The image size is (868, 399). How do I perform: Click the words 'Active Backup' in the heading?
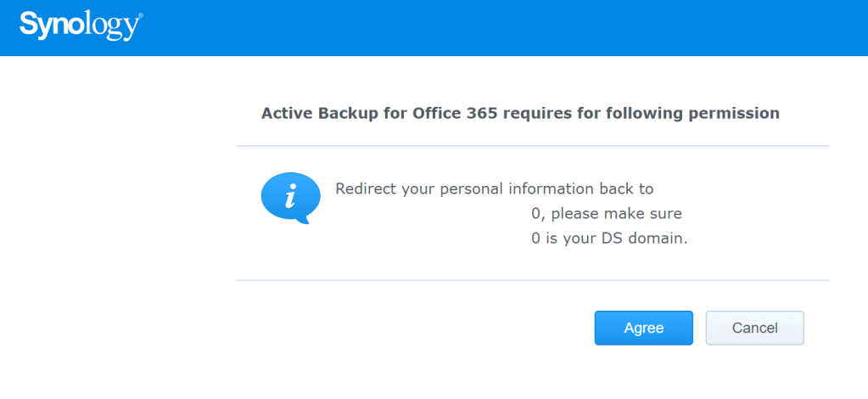(x=311, y=113)
